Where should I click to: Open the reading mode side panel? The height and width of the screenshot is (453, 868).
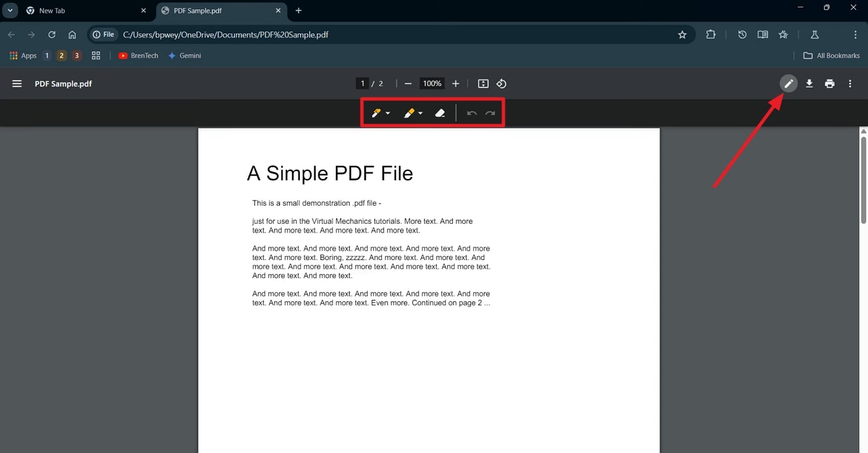point(763,35)
